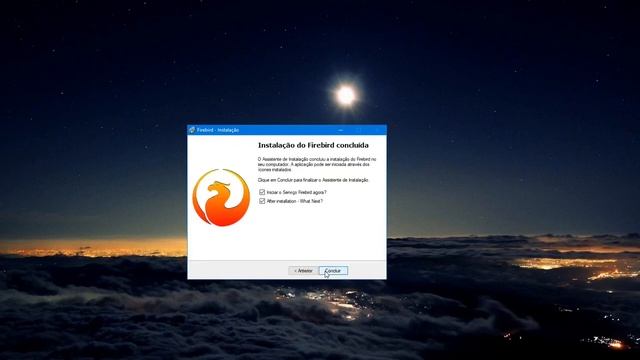This screenshot has width=640, height=360.
Task: Uncheck 'After installation - What Next?' checkbox
Action: (262, 201)
